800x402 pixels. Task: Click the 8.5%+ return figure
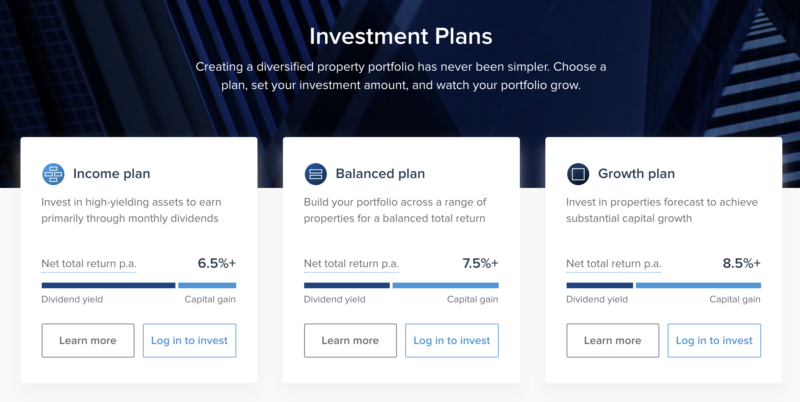pos(741,263)
